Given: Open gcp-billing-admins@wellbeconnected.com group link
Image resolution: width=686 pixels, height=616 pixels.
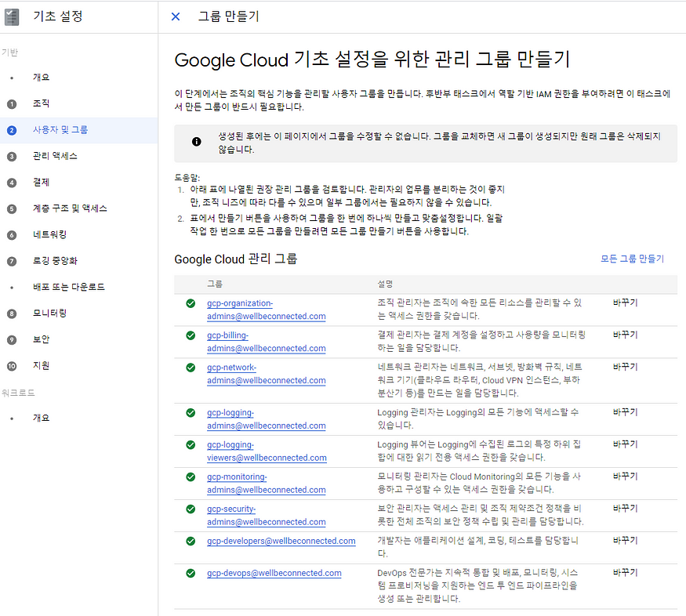Looking at the screenshot, I should (266, 342).
